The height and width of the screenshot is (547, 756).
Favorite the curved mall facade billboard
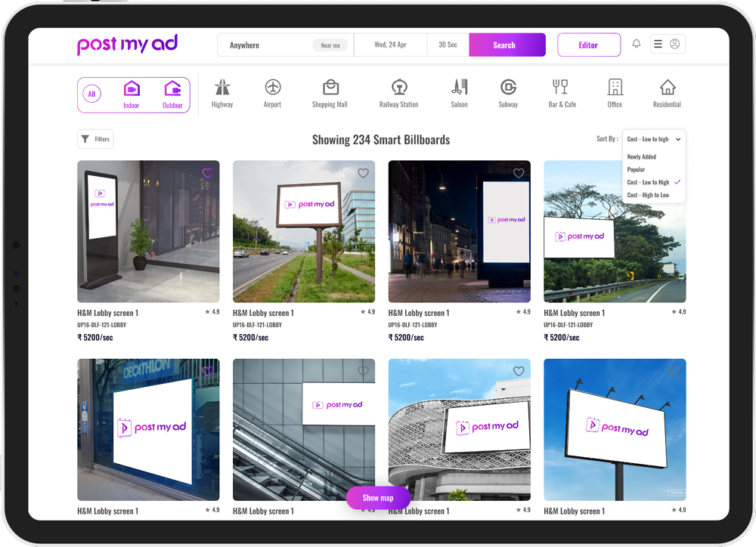519,371
